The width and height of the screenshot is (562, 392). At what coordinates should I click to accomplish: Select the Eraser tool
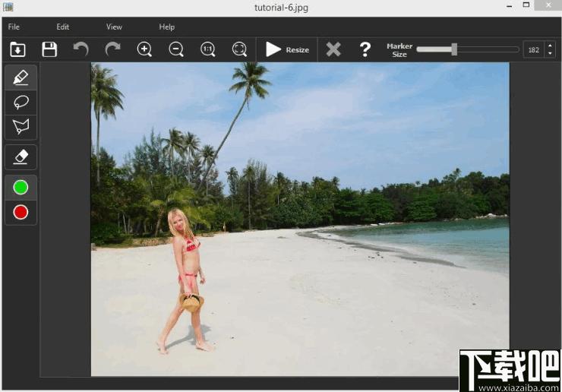point(21,157)
